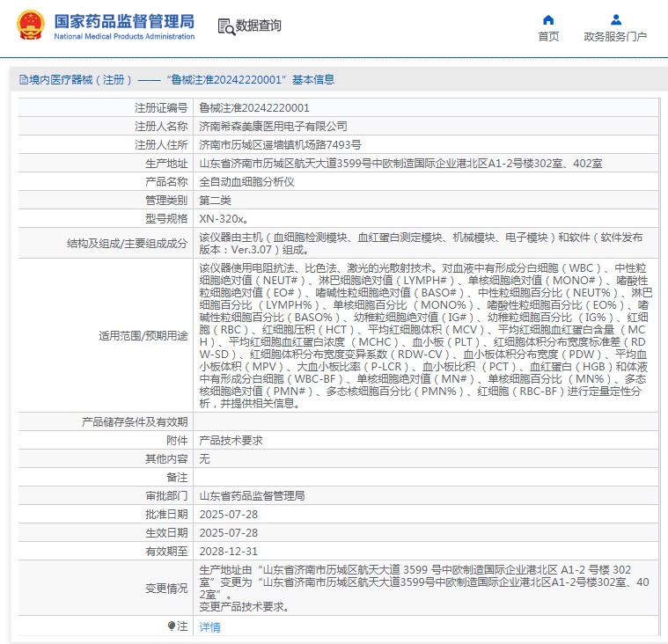The height and width of the screenshot is (644, 668).
Task: Click the 数据查询 label
Action: click(x=259, y=26)
